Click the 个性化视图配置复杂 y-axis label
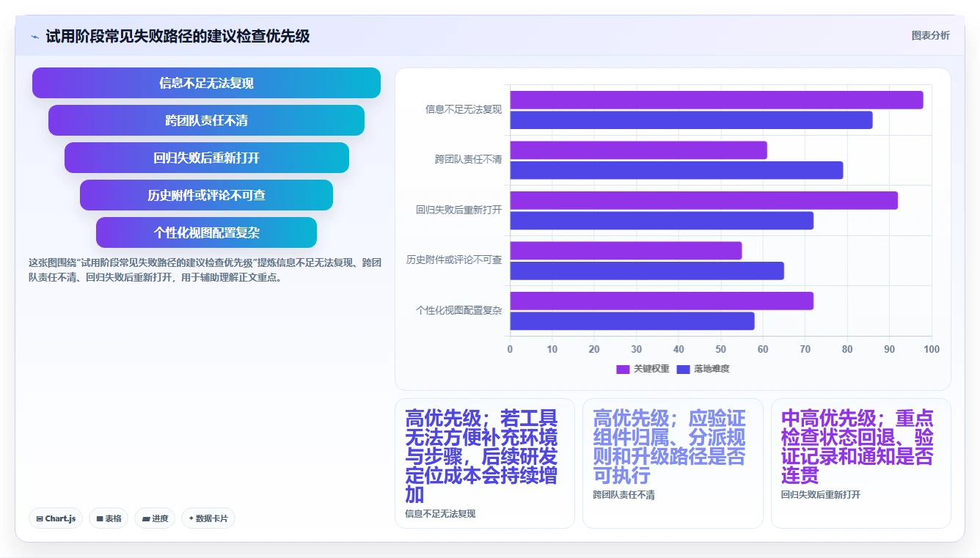 point(459,310)
